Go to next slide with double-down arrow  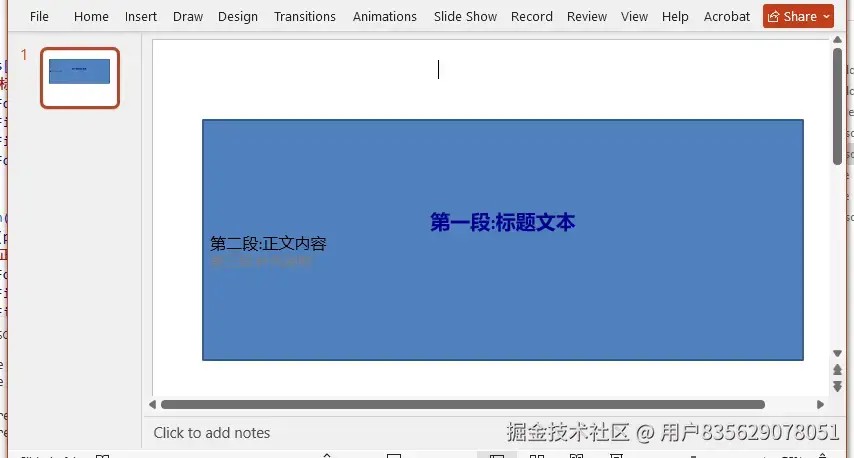tap(837, 386)
